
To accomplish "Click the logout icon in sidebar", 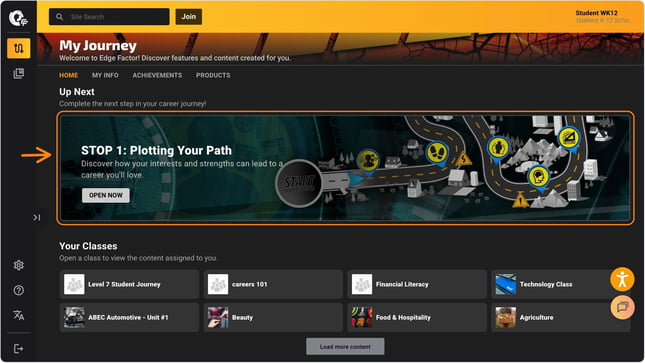I will 19,349.
